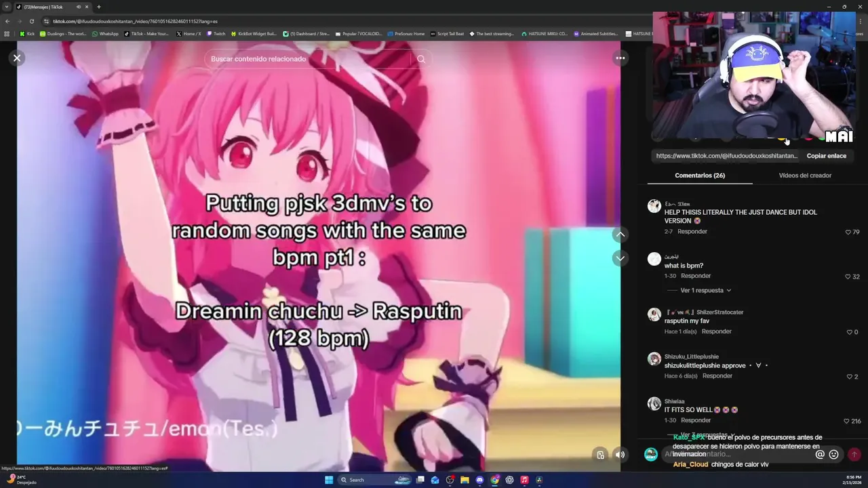868x488 pixels.
Task: Reply to the 'rasputin my fav' comment
Action: pyautogui.click(x=717, y=332)
